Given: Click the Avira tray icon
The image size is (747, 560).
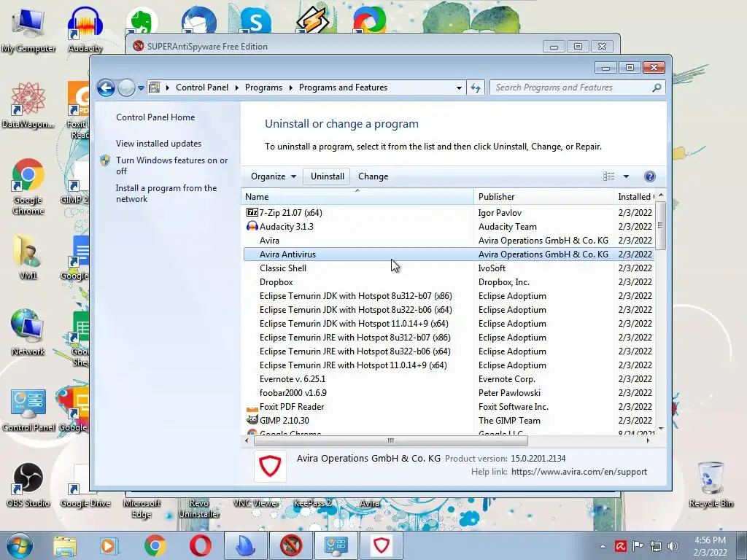Looking at the screenshot, I should click(x=620, y=546).
